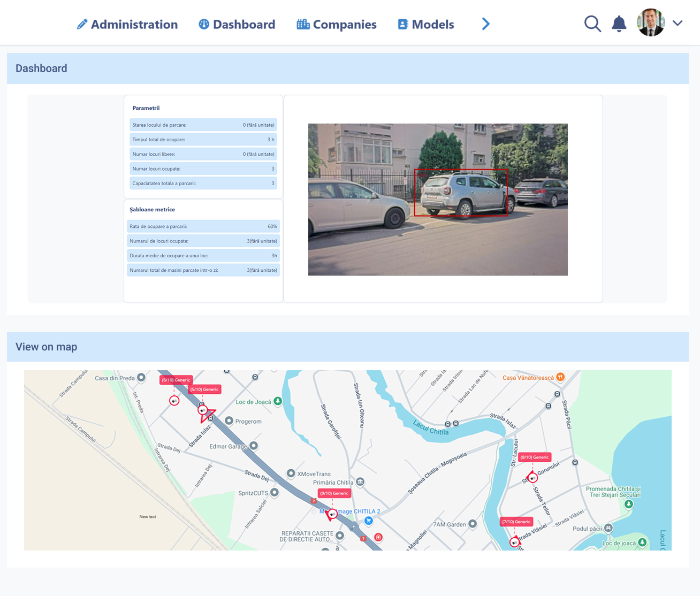The height and width of the screenshot is (596, 700).
Task: Select camera marker under (5/10) Generic
Action: pos(203,410)
